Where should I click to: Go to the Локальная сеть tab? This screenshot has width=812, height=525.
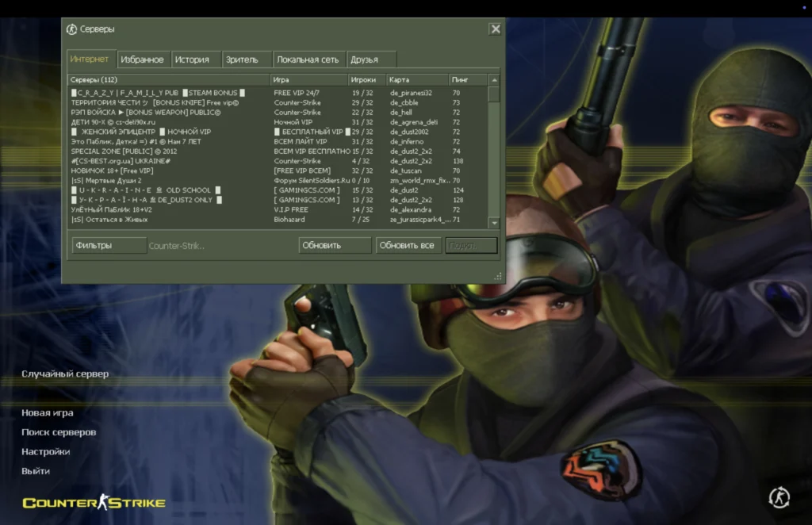point(307,59)
